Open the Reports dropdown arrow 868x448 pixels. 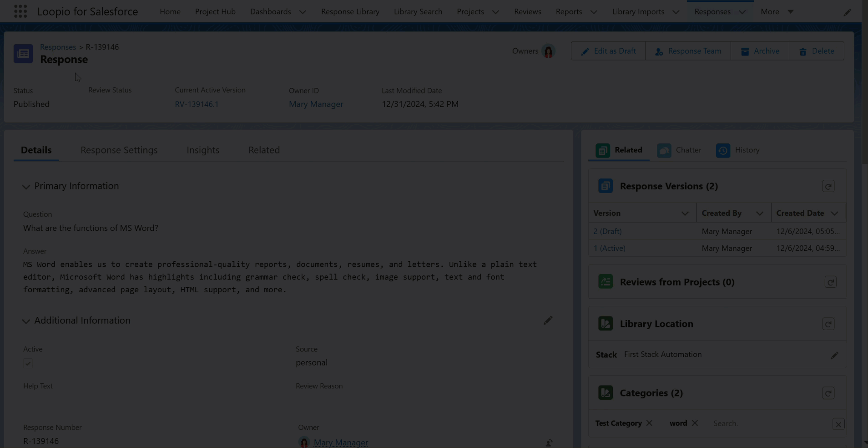(594, 12)
